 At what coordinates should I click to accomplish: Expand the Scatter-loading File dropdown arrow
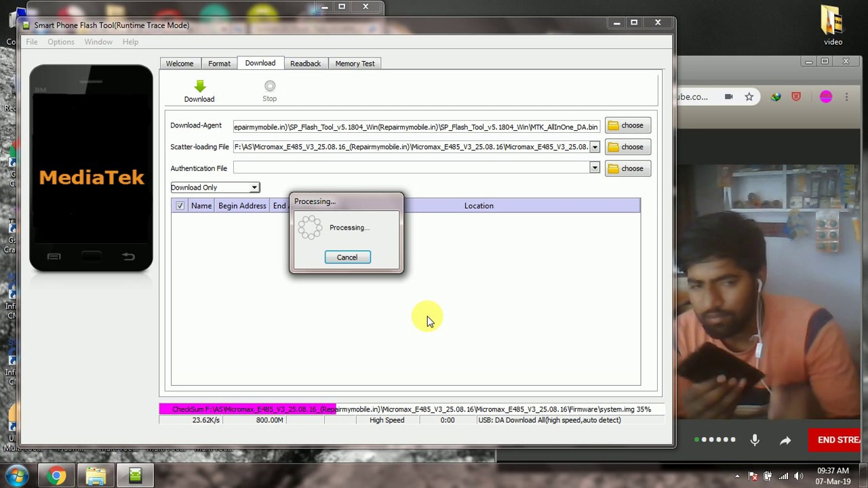click(595, 147)
